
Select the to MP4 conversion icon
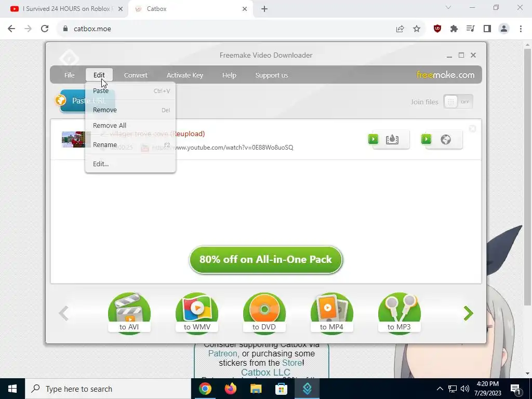pos(331,313)
